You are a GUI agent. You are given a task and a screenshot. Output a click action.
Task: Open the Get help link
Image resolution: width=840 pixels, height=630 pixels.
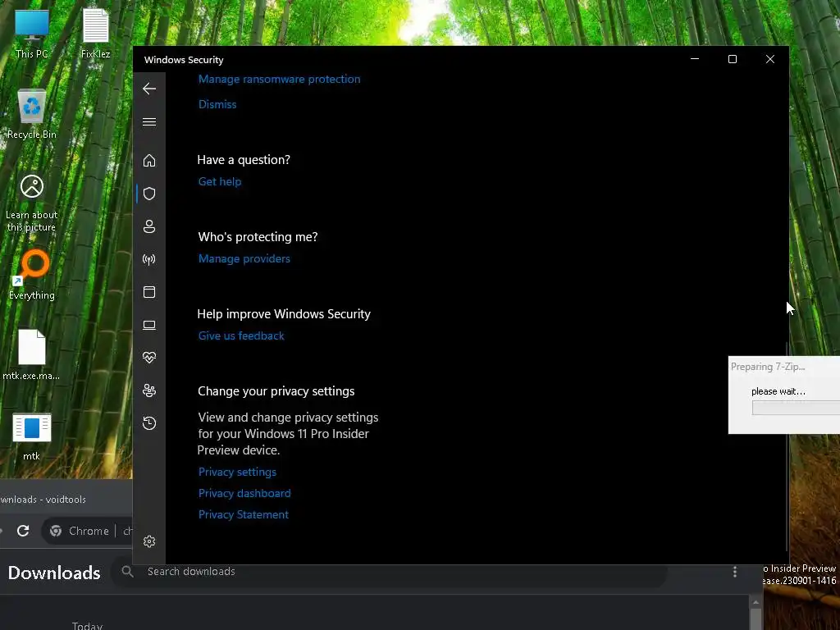220,181
